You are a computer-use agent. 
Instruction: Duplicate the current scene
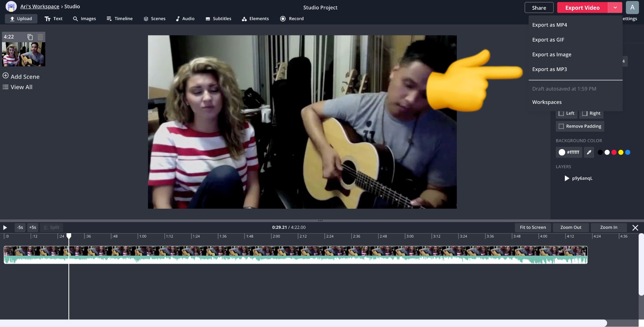[x=30, y=37]
